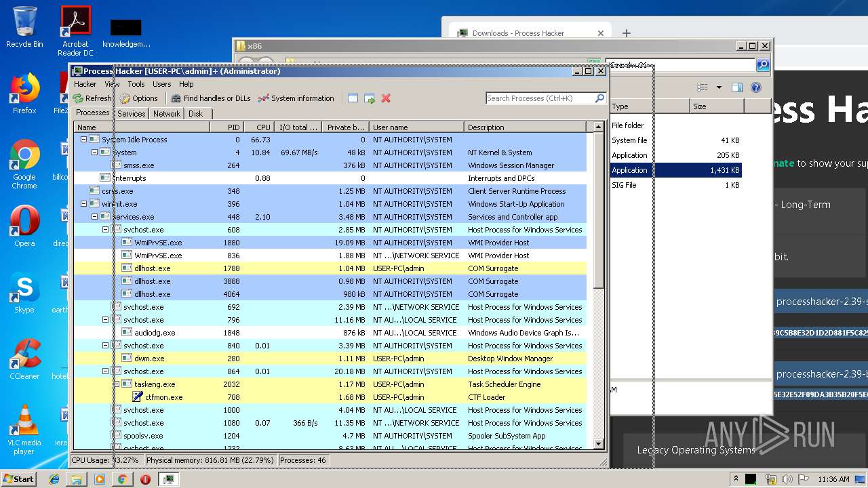Launch Internet Explorer from taskbar
Image resolution: width=868 pixels, height=488 pixels.
click(54, 479)
